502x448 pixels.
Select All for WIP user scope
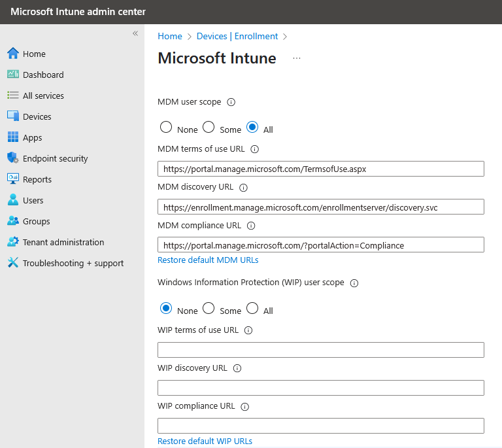(x=252, y=308)
